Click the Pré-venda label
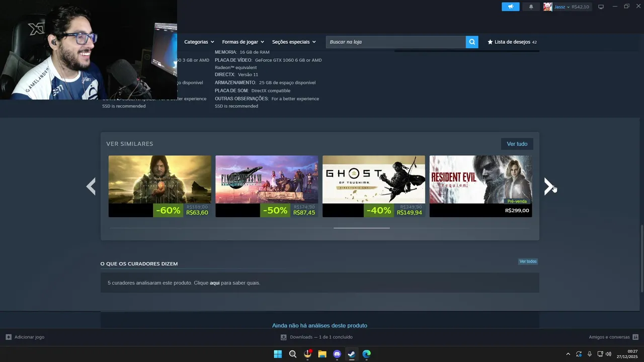 click(x=517, y=201)
